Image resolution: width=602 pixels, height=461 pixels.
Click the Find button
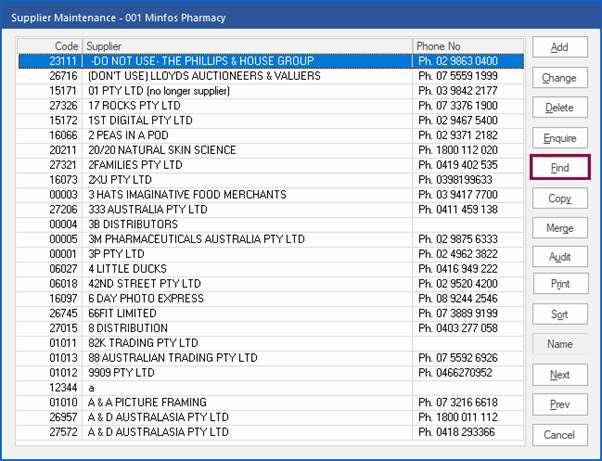[560, 167]
